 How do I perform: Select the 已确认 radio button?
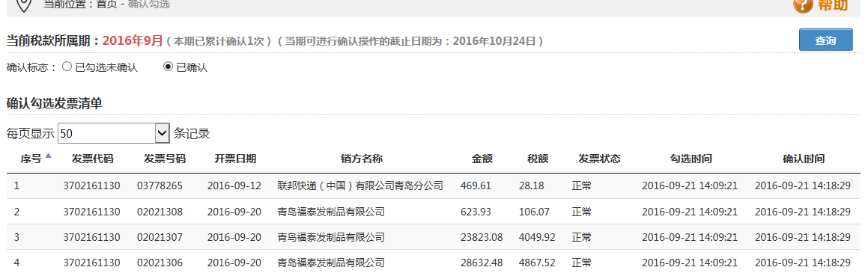pyautogui.click(x=168, y=67)
